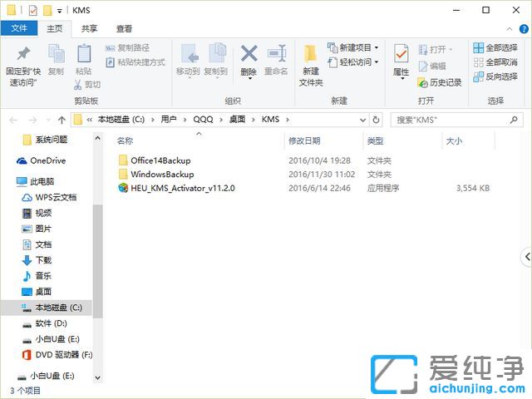
Task: Select Office14Backup folder
Action: coord(155,160)
